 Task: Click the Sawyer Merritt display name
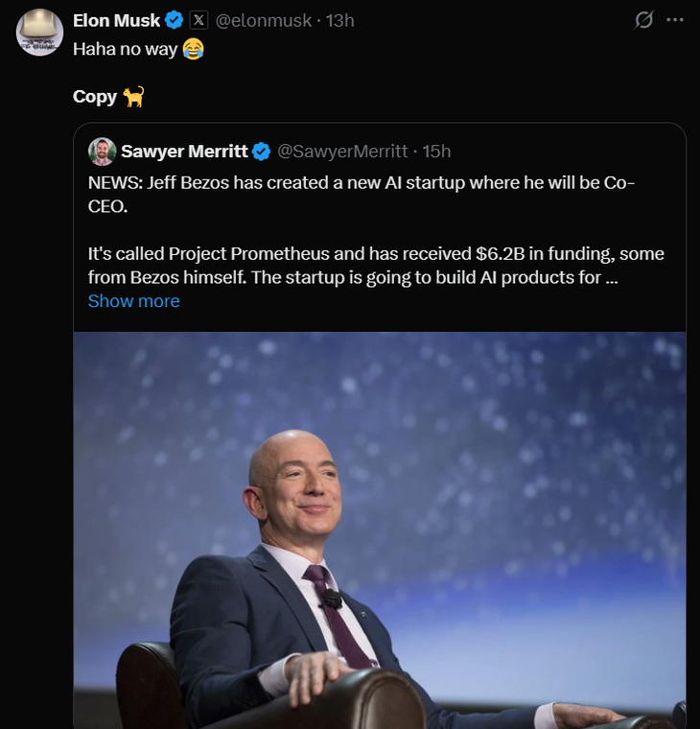(x=184, y=152)
